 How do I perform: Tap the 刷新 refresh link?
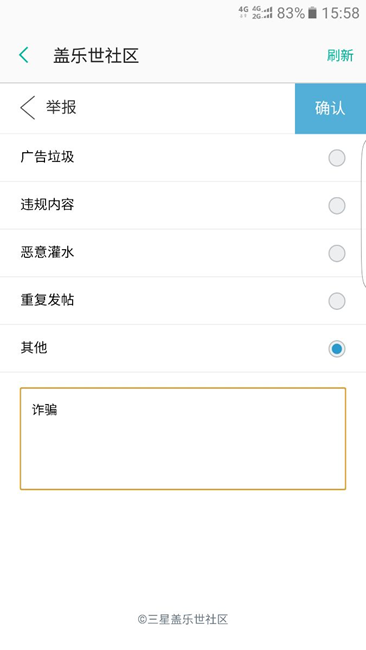coord(340,56)
